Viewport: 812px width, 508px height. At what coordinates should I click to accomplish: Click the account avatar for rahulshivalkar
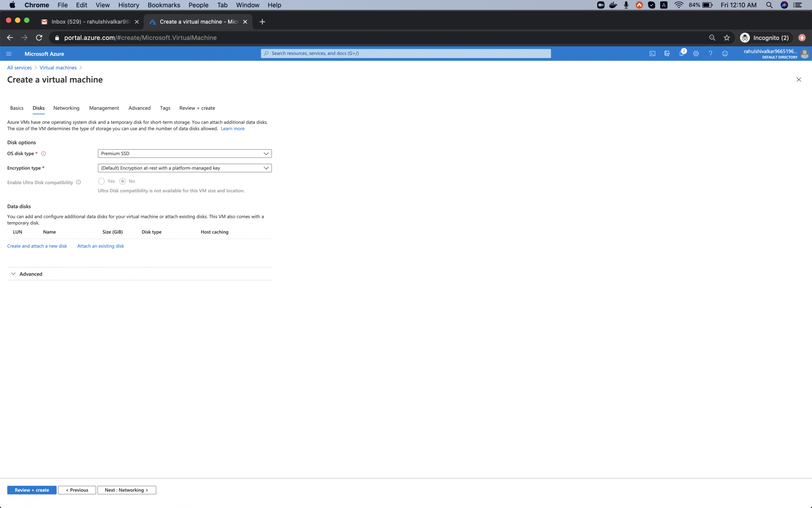pos(805,53)
